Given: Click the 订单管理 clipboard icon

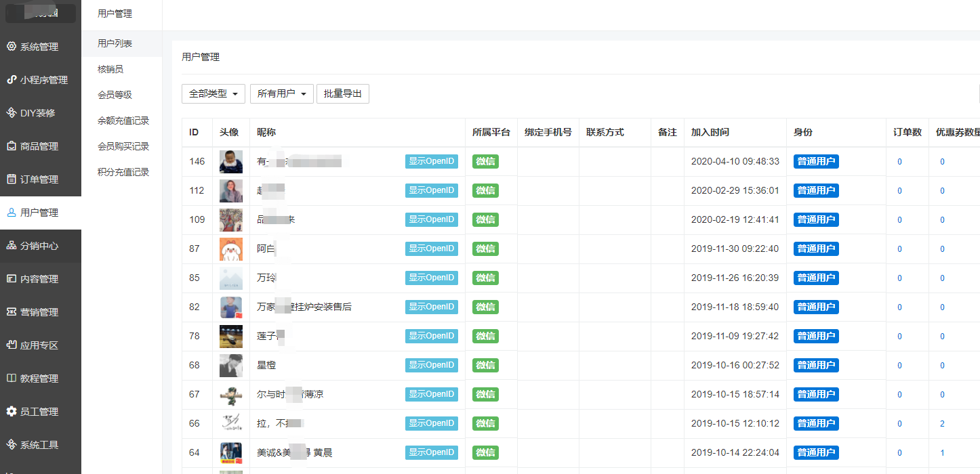Looking at the screenshot, I should click(x=11, y=179).
